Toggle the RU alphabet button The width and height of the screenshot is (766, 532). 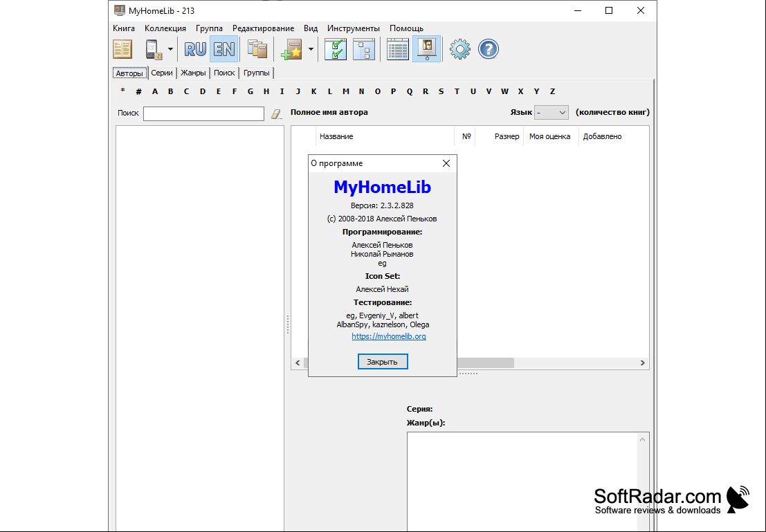click(x=195, y=49)
